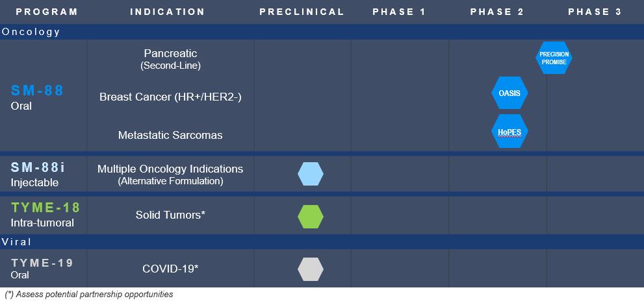Click the TYME-19 Oral program label
The height and width of the screenshot is (303, 644).
pyautogui.click(x=42, y=268)
